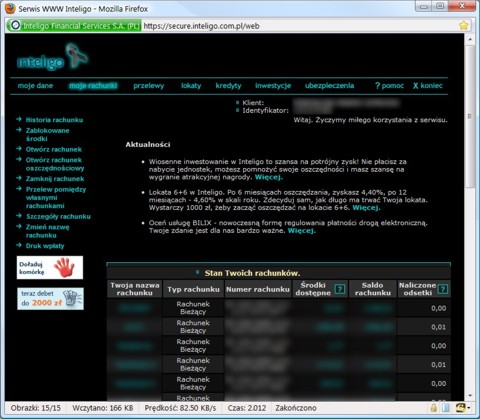Click Zamknij rachunek link

coord(55,179)
